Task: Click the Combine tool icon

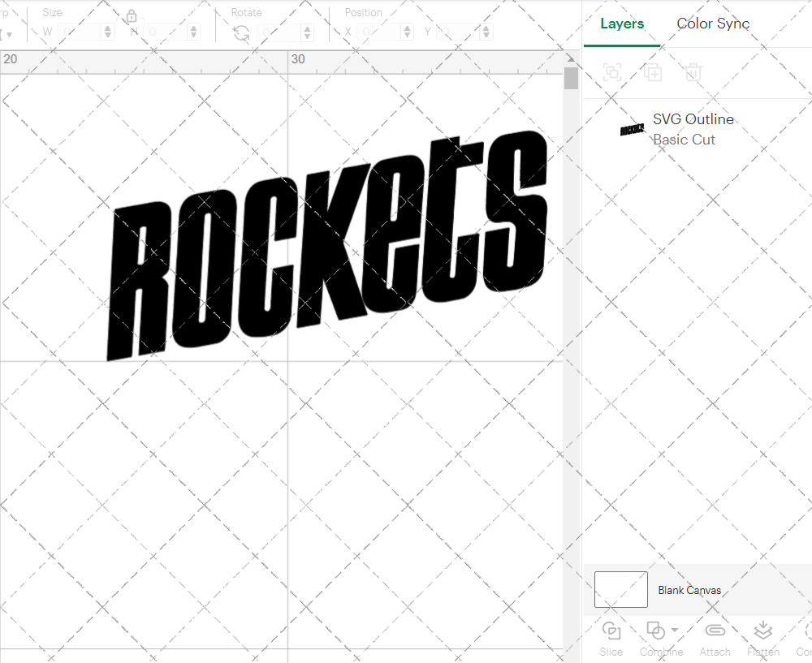Action: tap(656, 631)
